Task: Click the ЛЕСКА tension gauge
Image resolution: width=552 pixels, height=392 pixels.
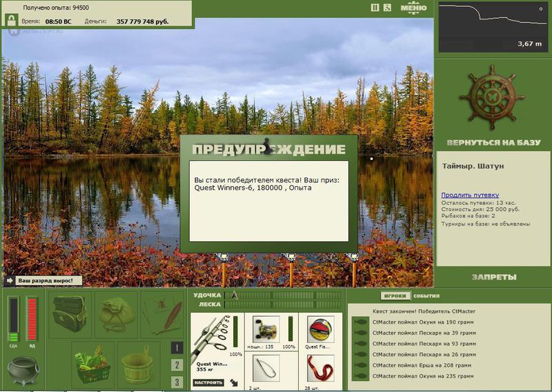Action: coord(283,304)
